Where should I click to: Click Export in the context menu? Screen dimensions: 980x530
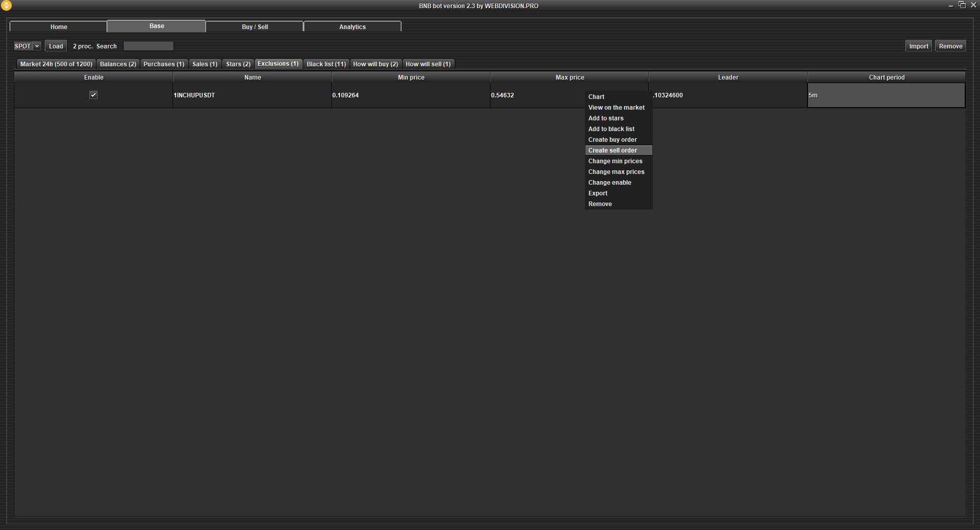pos(598,193)
